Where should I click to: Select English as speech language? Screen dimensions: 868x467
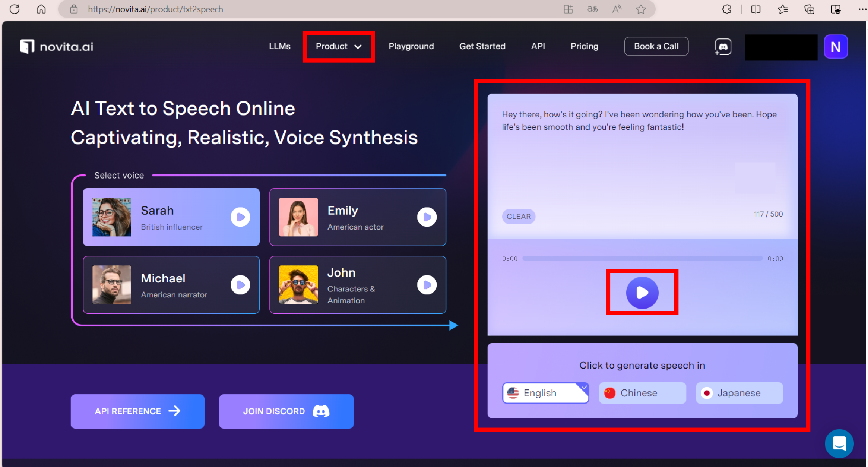546,393
